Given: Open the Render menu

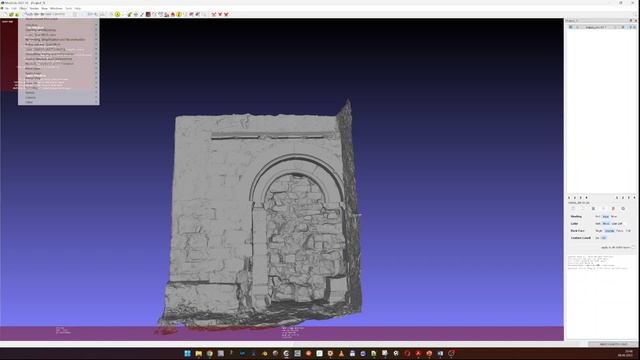Looking at the screenshot, I should (x=34, y=8).
